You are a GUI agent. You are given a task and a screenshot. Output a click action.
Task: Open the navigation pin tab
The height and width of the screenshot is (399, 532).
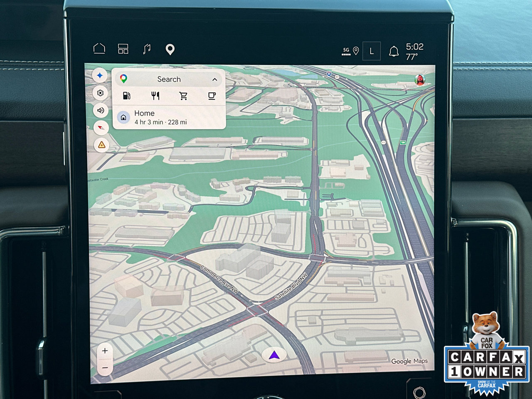[170, 49]
